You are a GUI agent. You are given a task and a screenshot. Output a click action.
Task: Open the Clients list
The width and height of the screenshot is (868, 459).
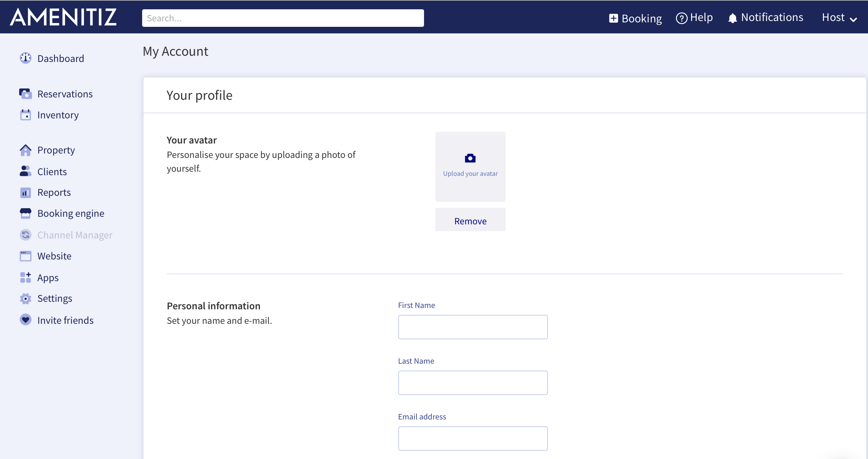coord(52,171)
